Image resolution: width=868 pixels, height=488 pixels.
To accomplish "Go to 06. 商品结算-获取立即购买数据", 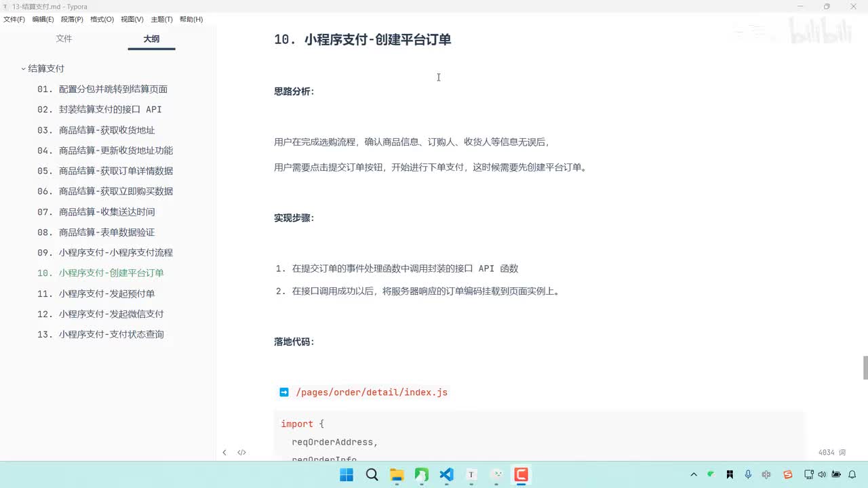I will [x=105, y=191].
